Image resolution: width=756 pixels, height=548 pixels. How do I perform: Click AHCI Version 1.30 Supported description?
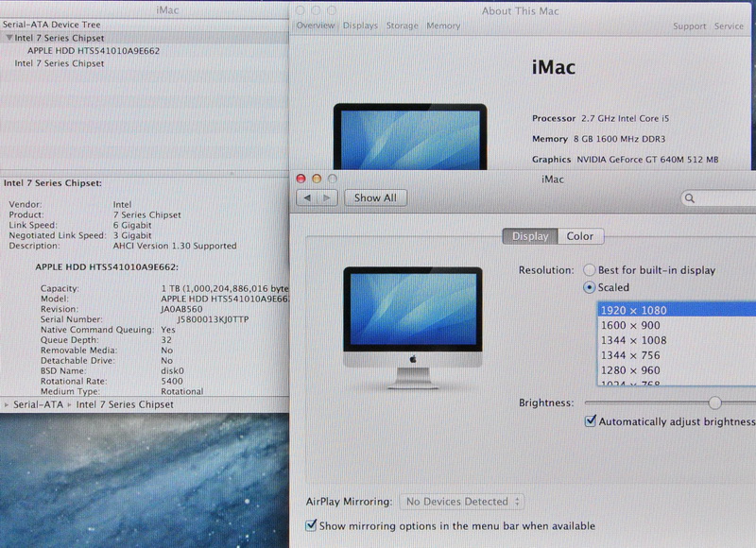point(175,246)
